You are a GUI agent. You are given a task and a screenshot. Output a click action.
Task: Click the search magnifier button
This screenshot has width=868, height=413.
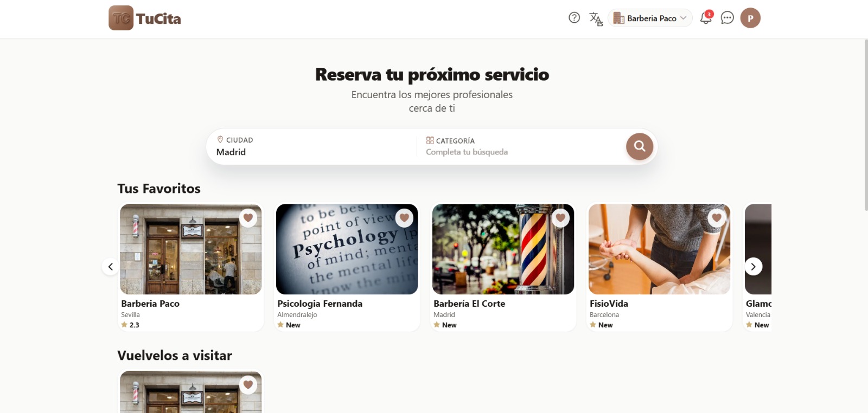tap(640, 146)
